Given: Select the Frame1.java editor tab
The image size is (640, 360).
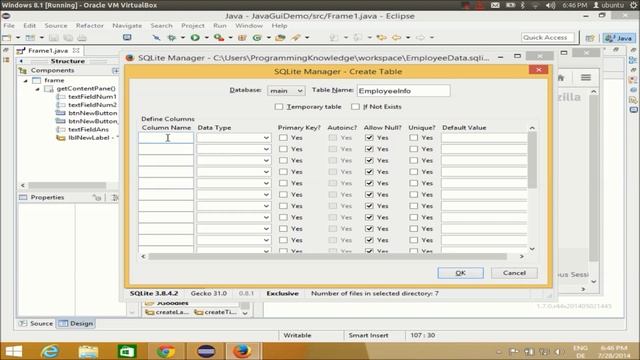Looking at the screenshot, I should (48, 51).
